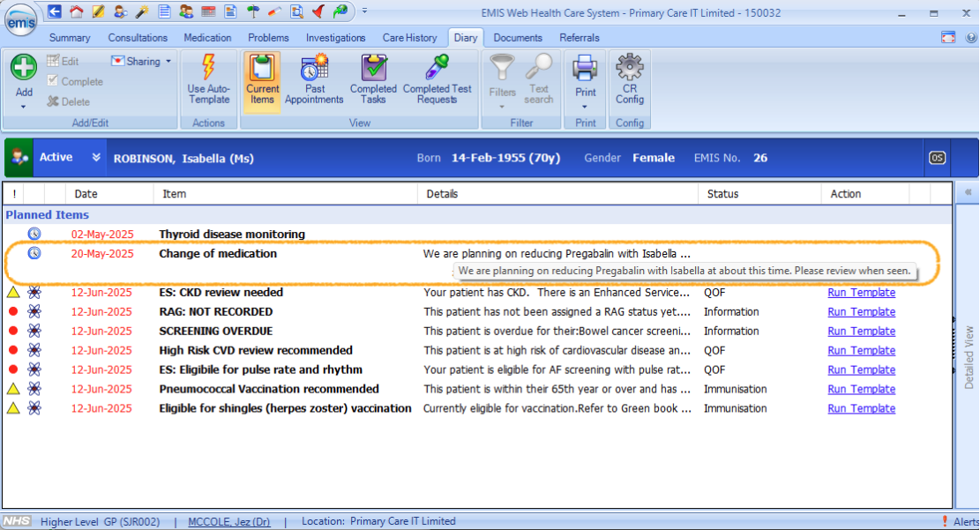Switch to the Documents tab
Screen dimensions: 980x530
tap(518, 38)
